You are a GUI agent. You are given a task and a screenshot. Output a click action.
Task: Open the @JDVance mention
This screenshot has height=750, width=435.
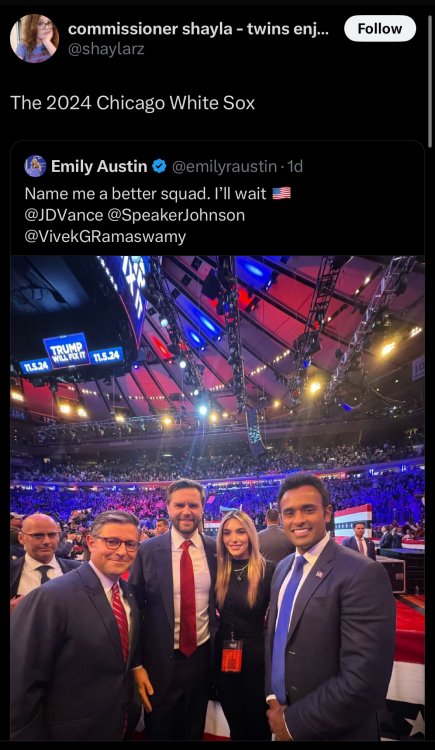coord(64,215)
